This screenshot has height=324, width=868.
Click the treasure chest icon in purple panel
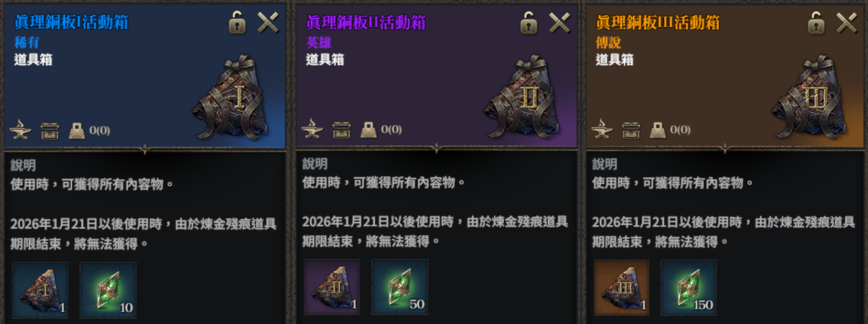point(341,130)
